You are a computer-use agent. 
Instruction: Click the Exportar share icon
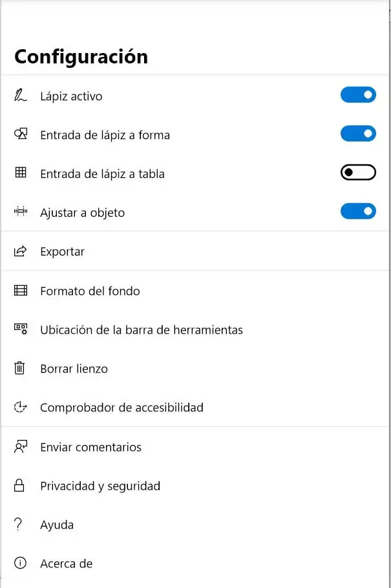21,252
